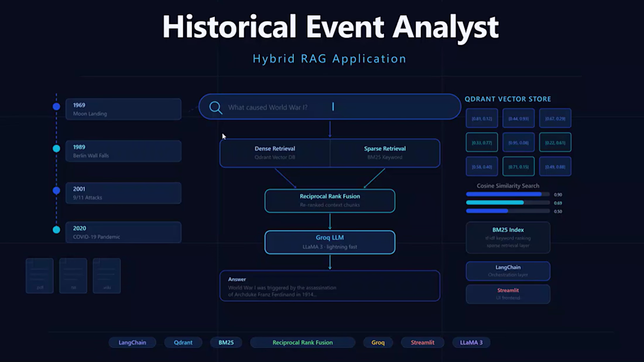Select the 1969 timeline dot
644x362 pixels.
56,107
